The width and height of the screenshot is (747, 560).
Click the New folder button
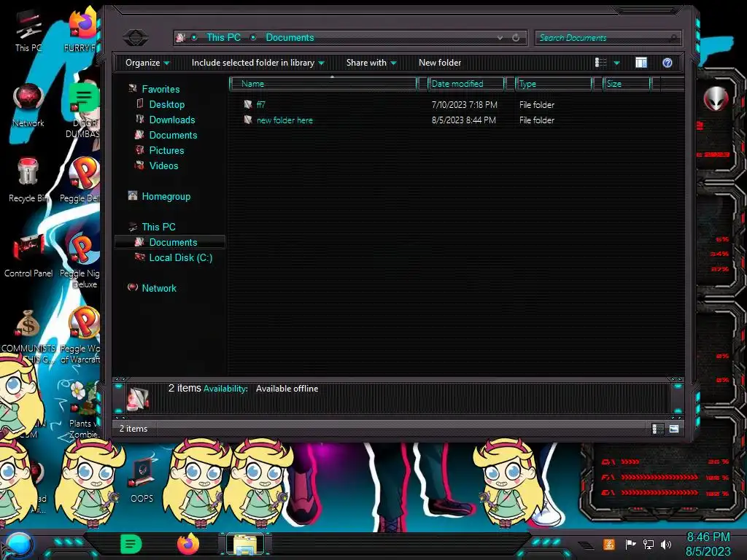(440, 63)
